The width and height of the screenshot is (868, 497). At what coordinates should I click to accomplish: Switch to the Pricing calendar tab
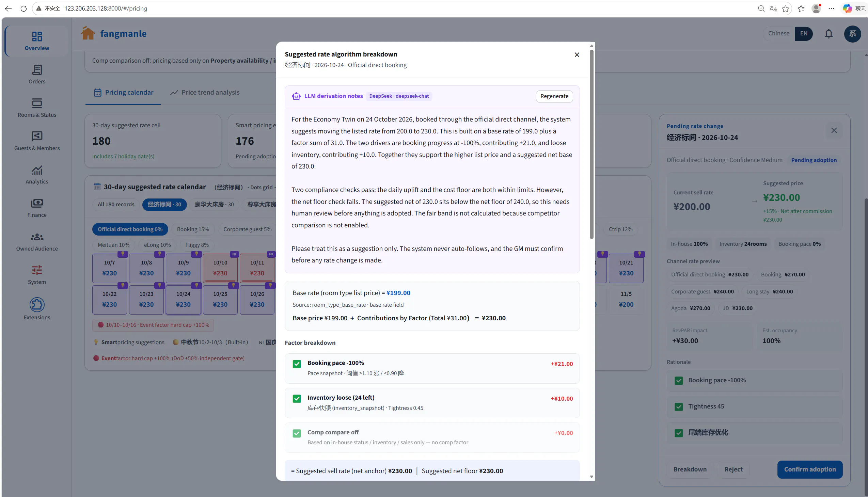(x=123, y=93)
